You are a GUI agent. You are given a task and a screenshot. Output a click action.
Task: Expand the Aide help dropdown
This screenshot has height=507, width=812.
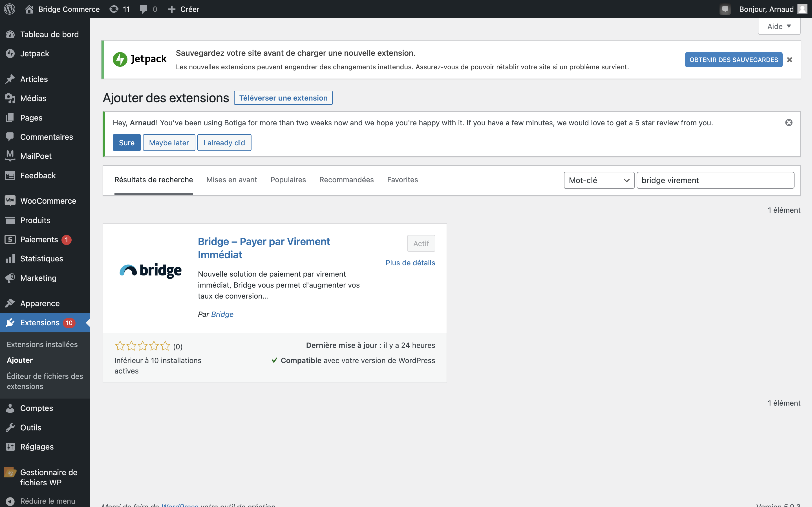pyautogui.click(x=779, y=26)
